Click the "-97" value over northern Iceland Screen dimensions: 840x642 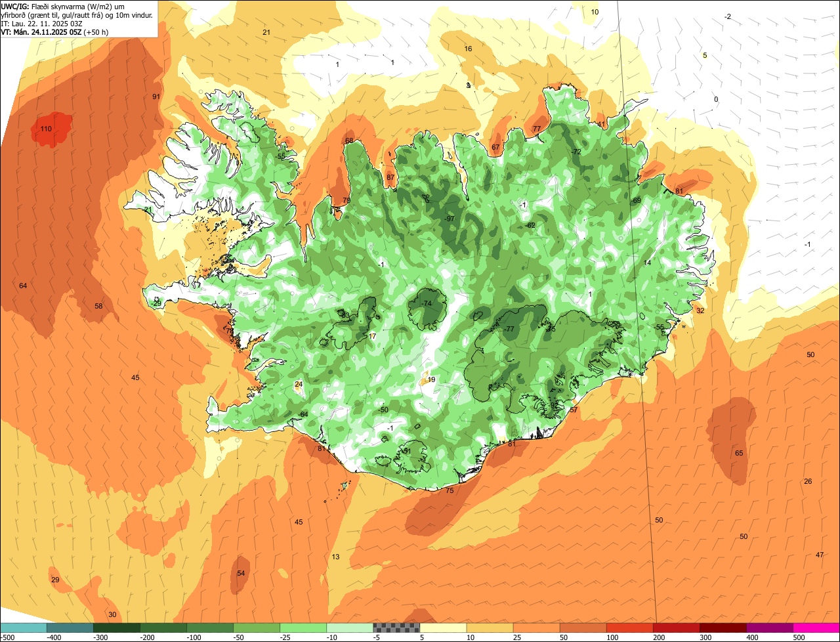point(450,219)
